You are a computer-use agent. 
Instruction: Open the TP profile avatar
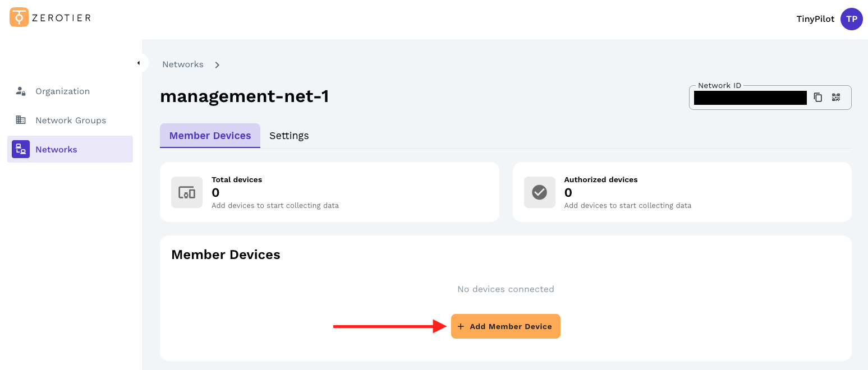851,18
